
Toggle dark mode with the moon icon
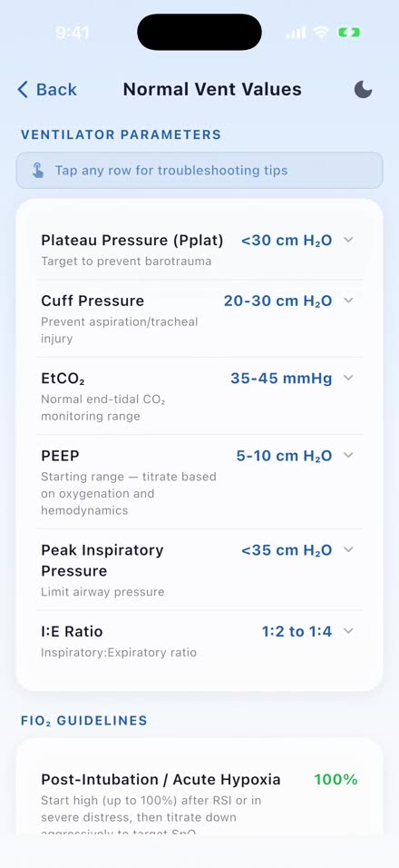click(x=363, y=89)
